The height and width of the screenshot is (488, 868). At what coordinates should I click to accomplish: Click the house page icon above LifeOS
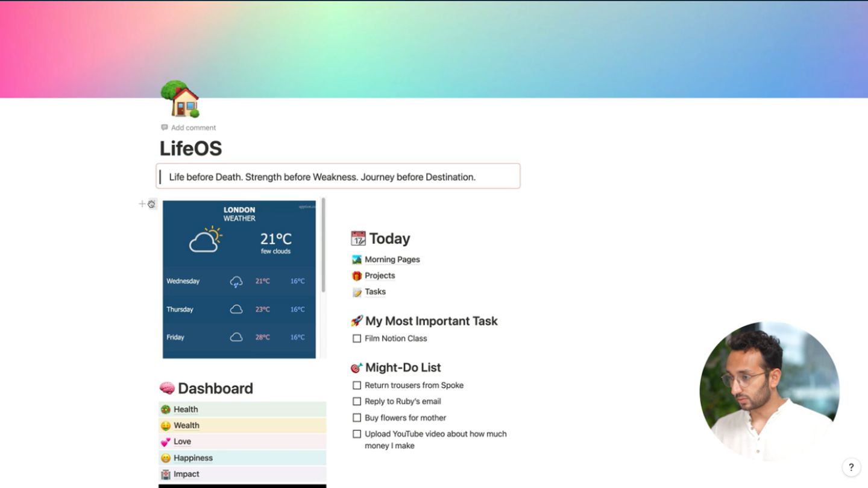(x=180, y=99)
